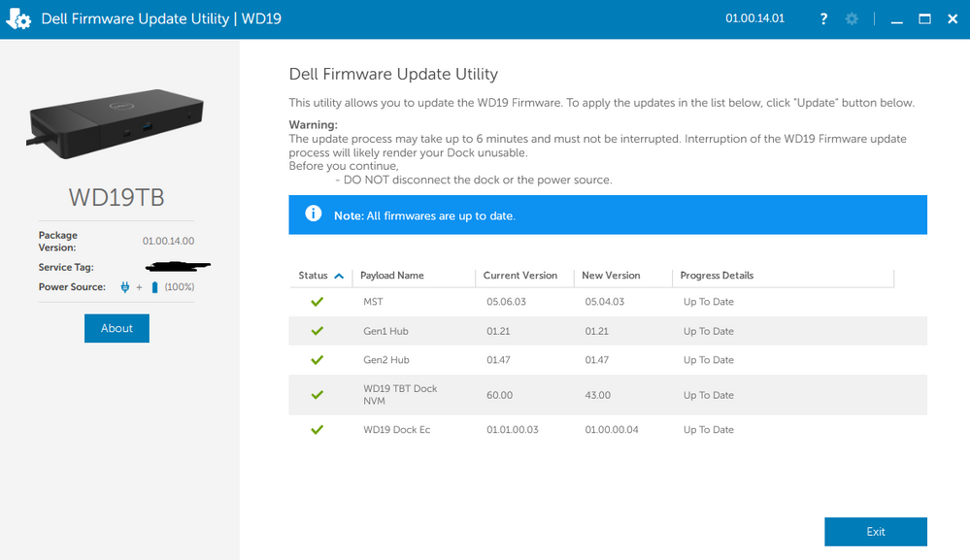Screen dimensions: 970x560
Task: Click the green checkmark for Gen2 Hub
Action: 317,360
